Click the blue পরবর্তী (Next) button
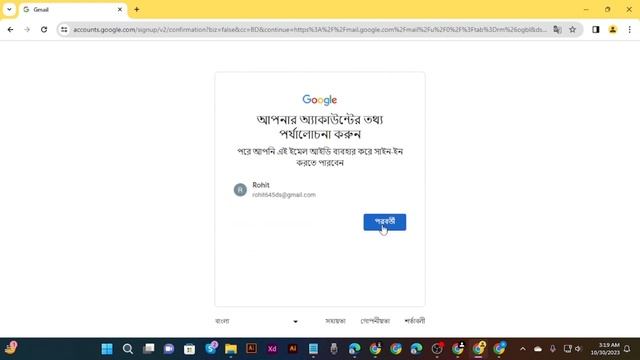This screenshot has width=640, height=360. pos(384,222)
